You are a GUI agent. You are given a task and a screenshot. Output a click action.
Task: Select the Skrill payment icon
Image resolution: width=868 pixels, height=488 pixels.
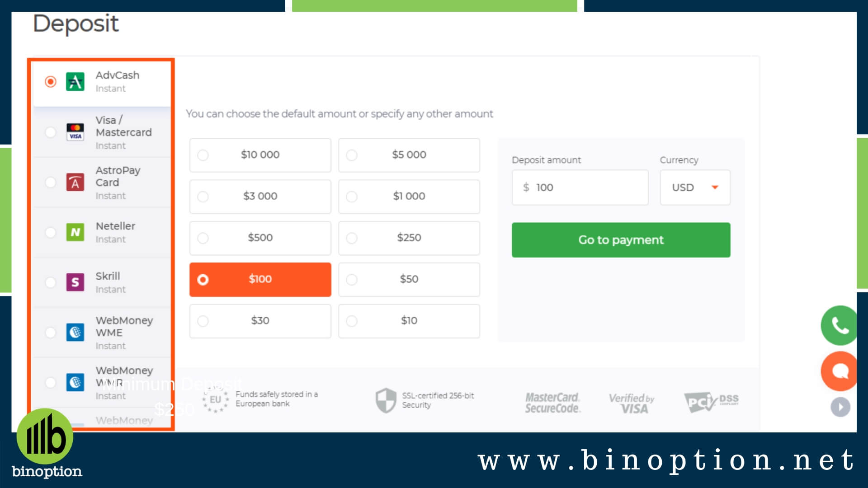coord(75,281)
